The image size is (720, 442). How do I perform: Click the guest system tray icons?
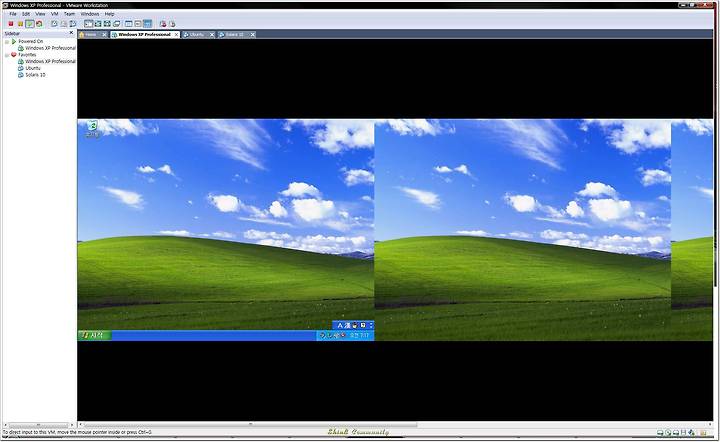[x=332, y=336]
